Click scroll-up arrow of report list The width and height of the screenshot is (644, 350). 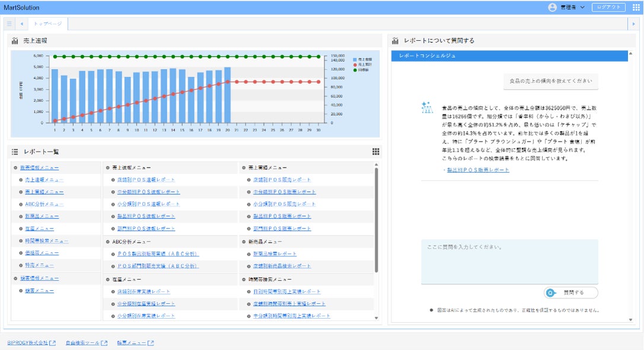pos(376,165)
